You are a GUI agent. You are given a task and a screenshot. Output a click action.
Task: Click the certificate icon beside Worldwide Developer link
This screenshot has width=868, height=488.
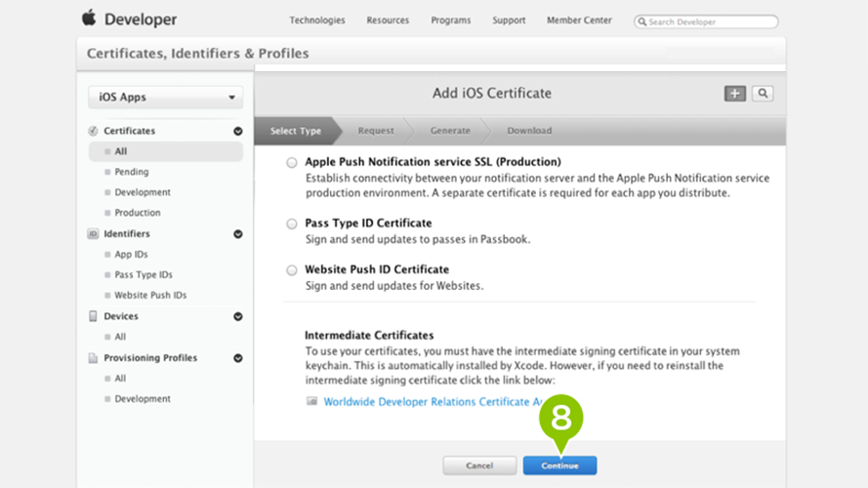coord(312,401)
